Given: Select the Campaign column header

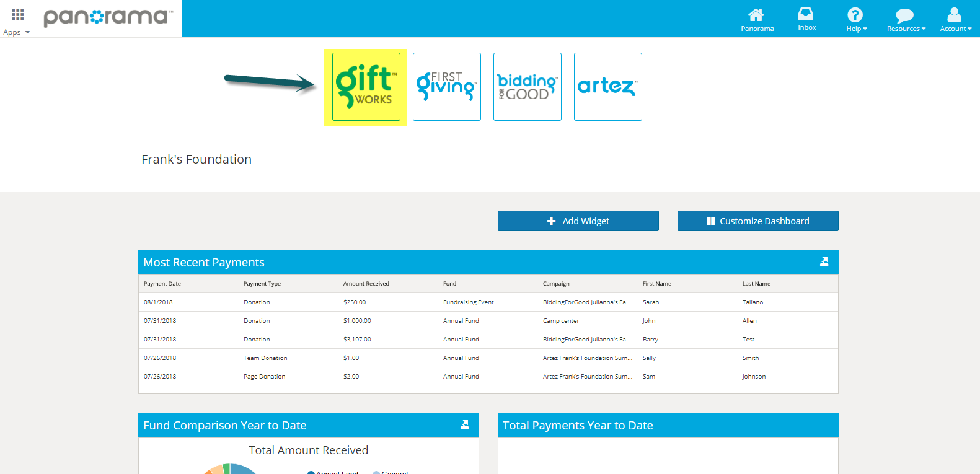Looking at the screenshot, I should 556,284.
